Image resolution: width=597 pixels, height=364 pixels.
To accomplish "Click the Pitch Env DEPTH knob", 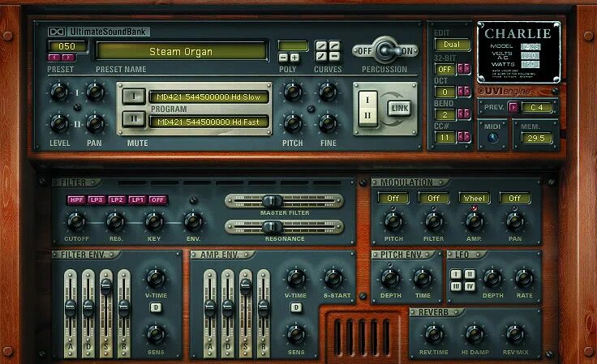I will point(390,279).
